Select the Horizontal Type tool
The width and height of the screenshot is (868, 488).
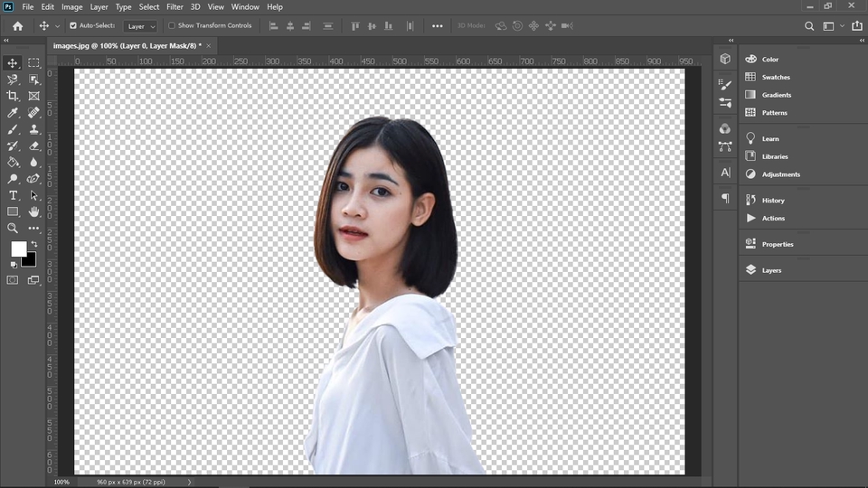coord(12,195)
